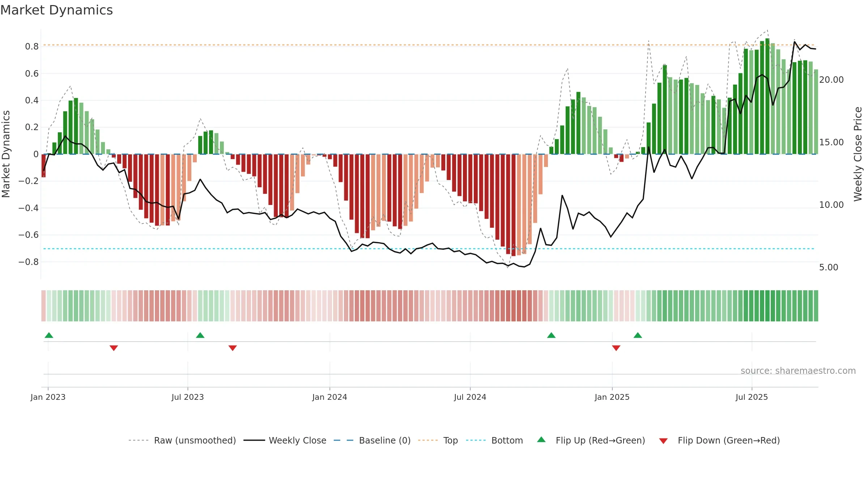Click the 10.00 price tick on the right axis
The height and width of the screenshot is (488, 868).
click(x=831, y=205)
